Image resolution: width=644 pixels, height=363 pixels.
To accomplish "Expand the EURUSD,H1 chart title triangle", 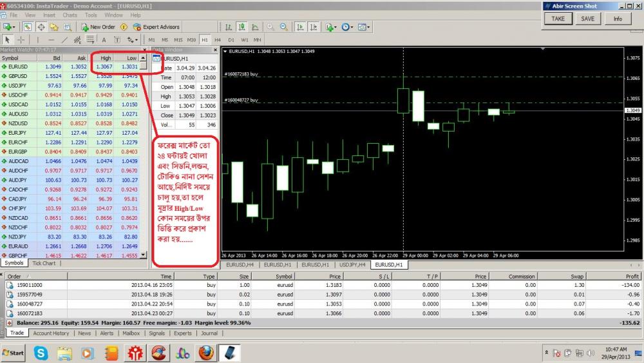I will click(x=225, y=52).
